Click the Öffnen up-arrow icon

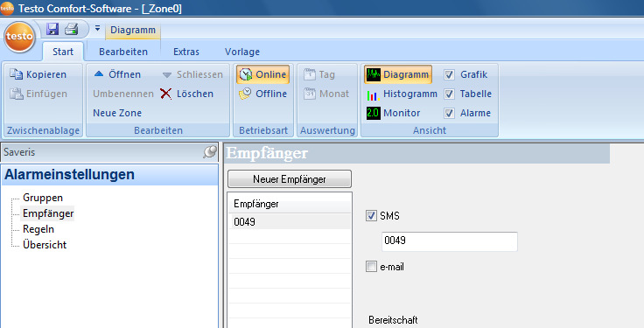pos(99,74)
